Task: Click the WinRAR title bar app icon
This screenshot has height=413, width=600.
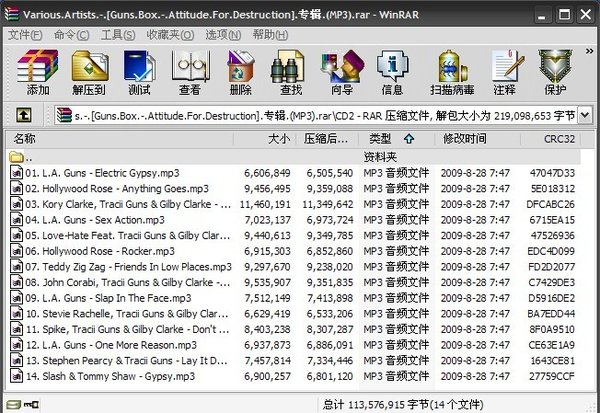Action: tap(11, 14)
